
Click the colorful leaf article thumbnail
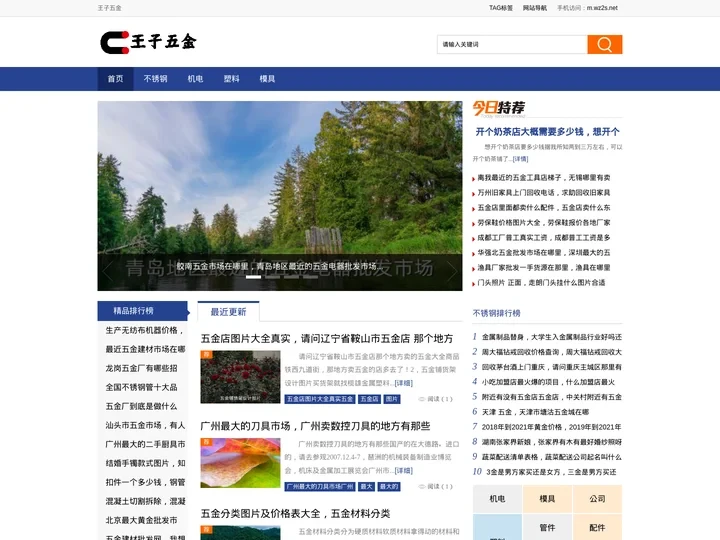point(240,463)
